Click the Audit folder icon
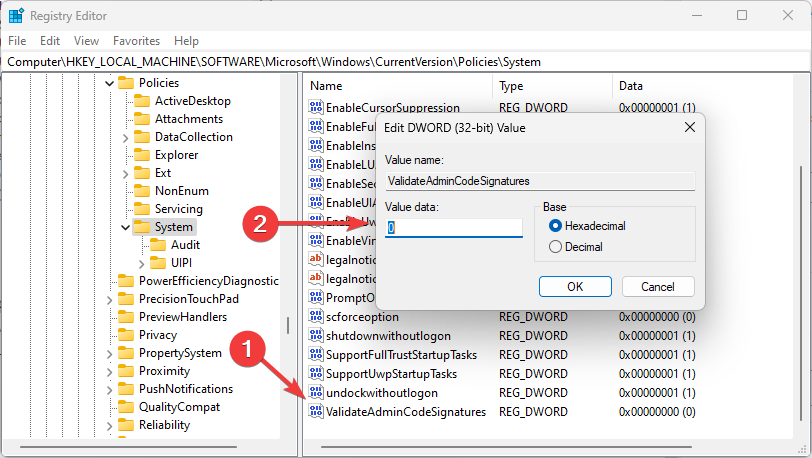 pyautogui.click(x=158, y=245)
